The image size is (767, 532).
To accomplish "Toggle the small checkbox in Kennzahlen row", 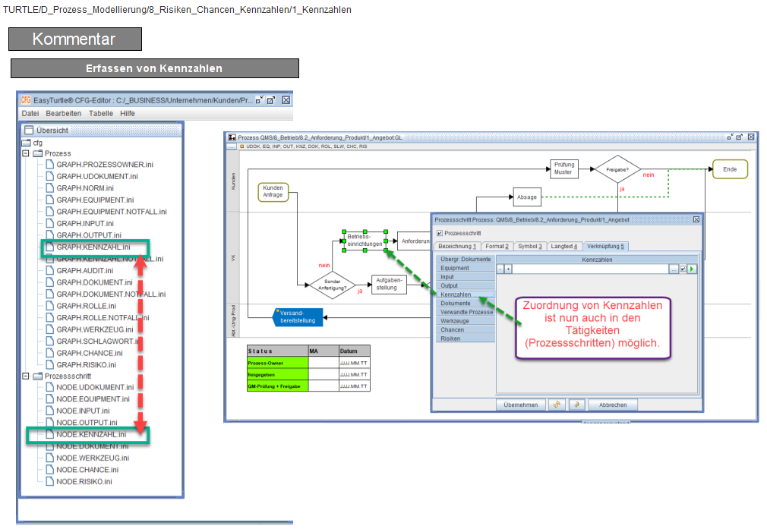I will 683,269.
